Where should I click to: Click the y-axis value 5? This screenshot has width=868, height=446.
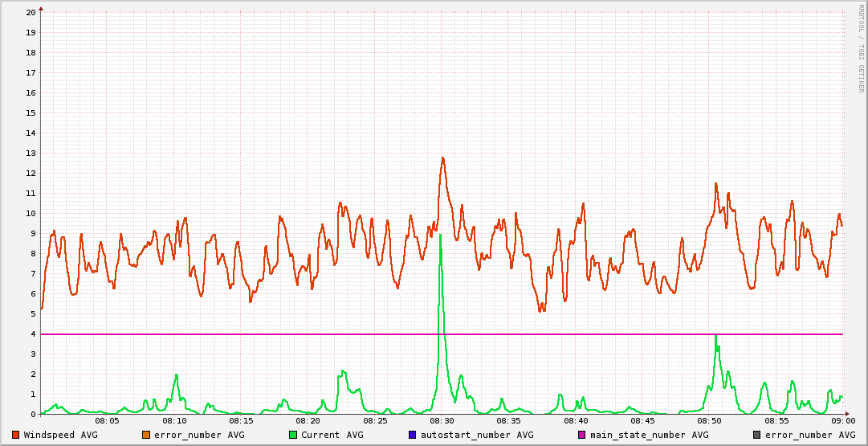(x=33, y=313)
